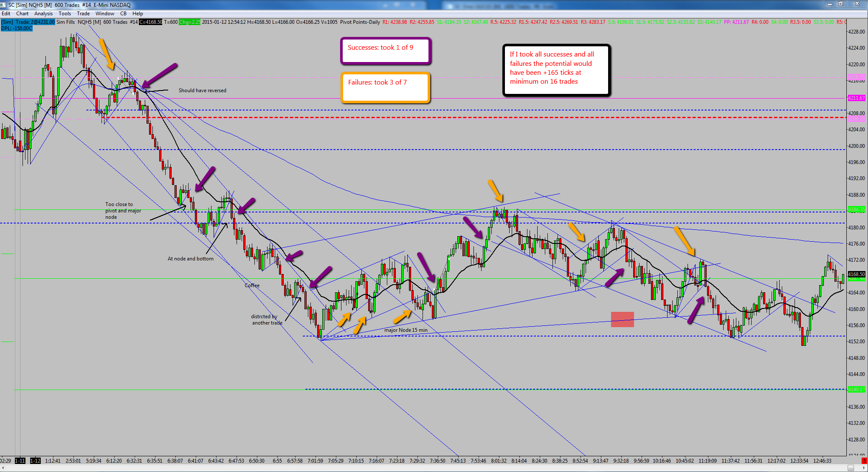Click the '1-11' date marker on time axis
This screenshot has width=868, height=472.
coord(20,461)
